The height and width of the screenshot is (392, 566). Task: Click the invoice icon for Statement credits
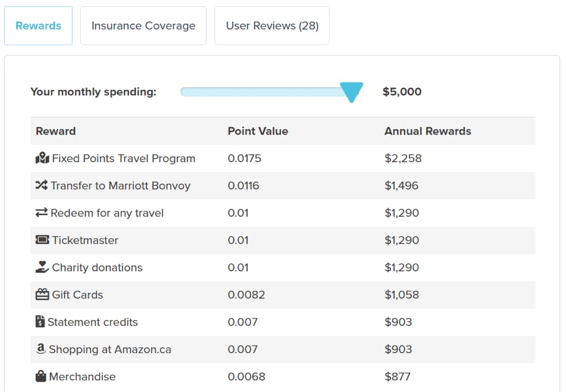(40, 321)
